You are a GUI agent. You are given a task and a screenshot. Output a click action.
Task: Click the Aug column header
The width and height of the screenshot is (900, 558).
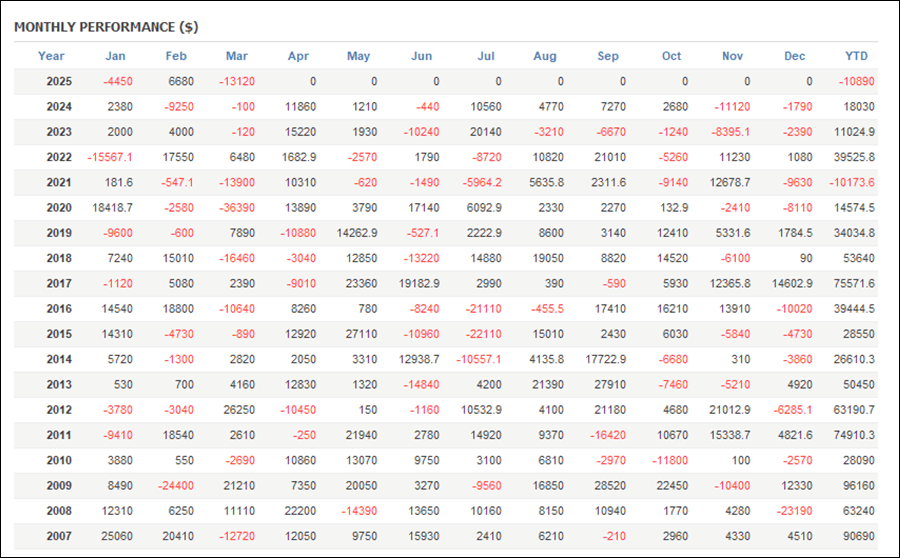545,56
